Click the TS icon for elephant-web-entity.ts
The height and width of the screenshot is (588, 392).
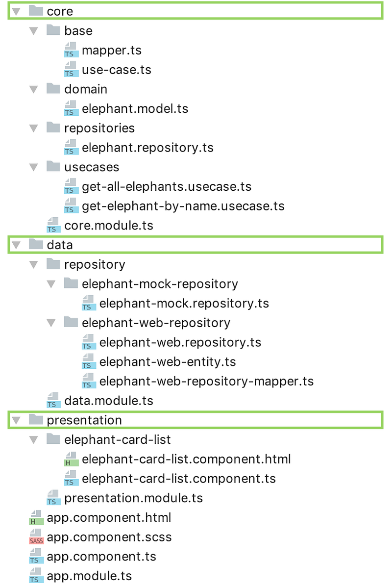[x=89, y=361]
